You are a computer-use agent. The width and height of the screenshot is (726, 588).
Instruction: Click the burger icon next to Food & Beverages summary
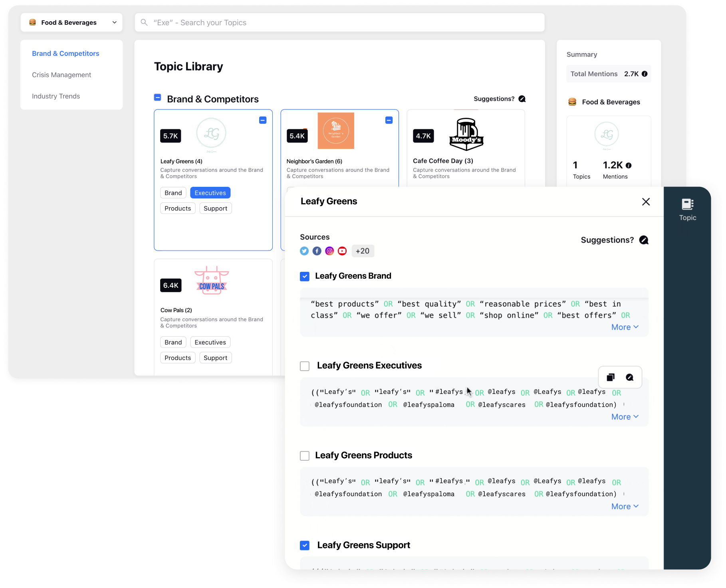pos(572,102)
